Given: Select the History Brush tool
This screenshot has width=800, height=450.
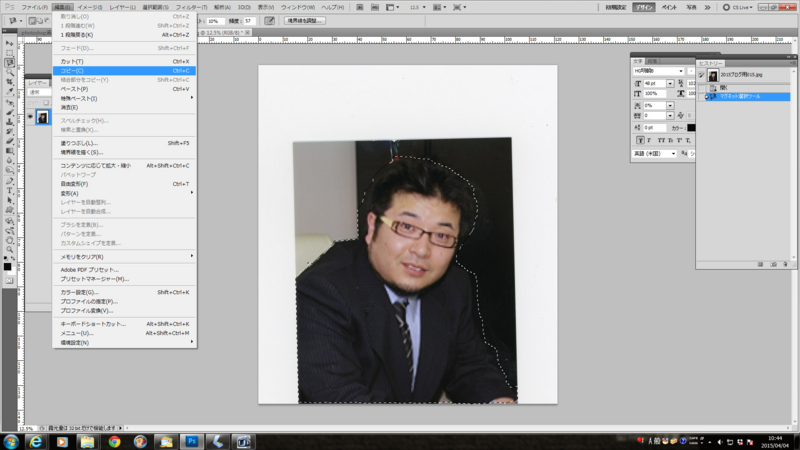Looking at the screenshot, I should (x=10, y=131).
